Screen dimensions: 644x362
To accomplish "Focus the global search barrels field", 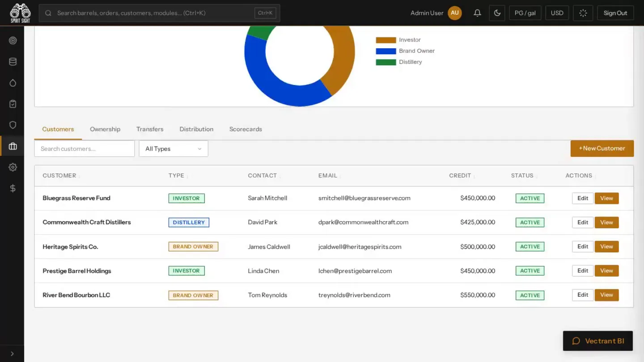I will point(159,13).
